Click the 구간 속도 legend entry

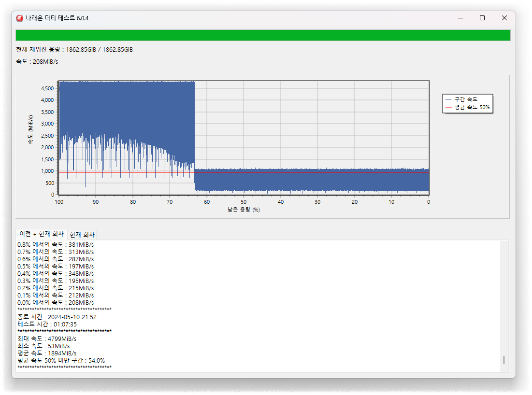pyautogui.click(x=461, y=99)
